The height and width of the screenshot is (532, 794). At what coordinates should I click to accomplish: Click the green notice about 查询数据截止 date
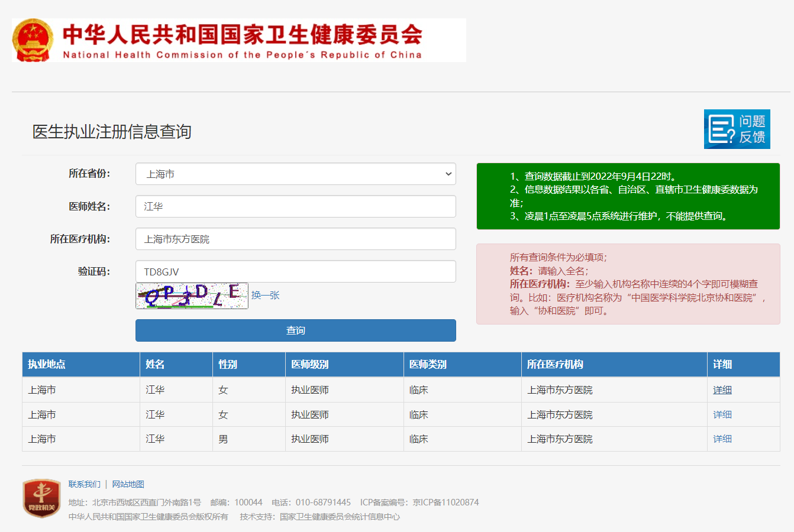[x=628, y=196]
